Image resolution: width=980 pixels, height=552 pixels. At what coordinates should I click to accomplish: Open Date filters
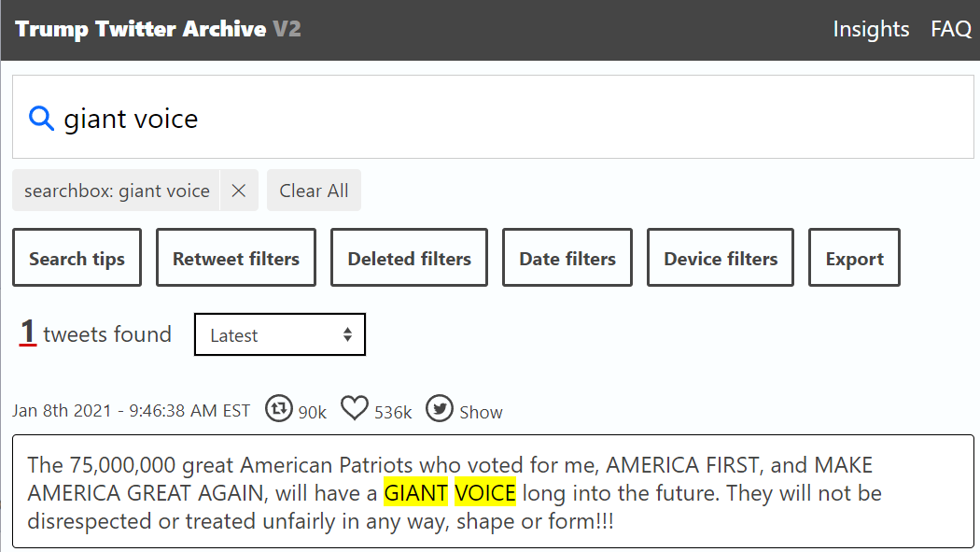pos(567,258)
